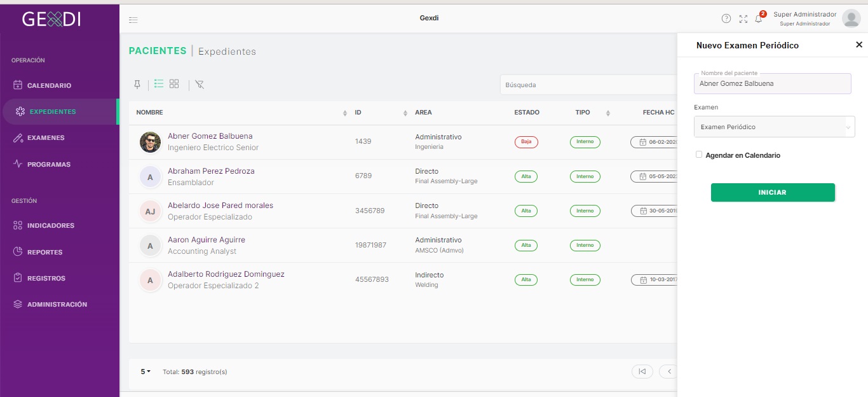Open the help question mark icon
Image resolution: width=868 pixels, height=397 pixels.
[x=726, y=18]
